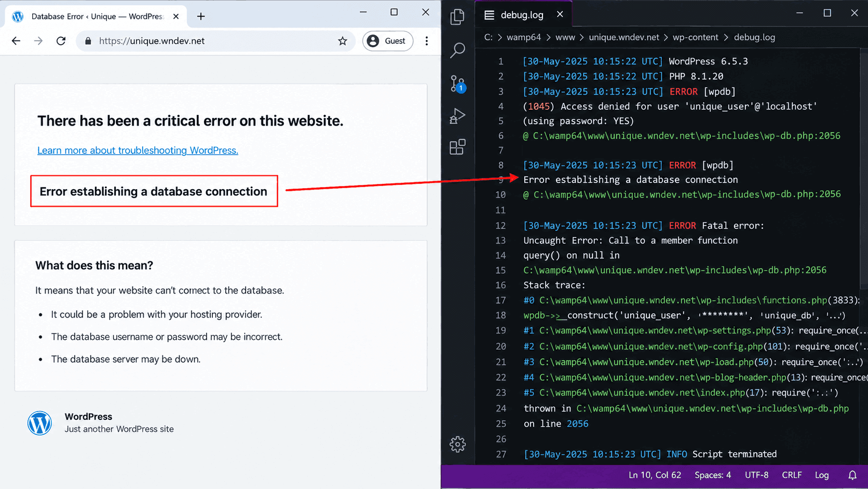Screen dimensions: 868x489
Task: Click the 'Script terminated' text on line 27
Action: coord(735,454)
